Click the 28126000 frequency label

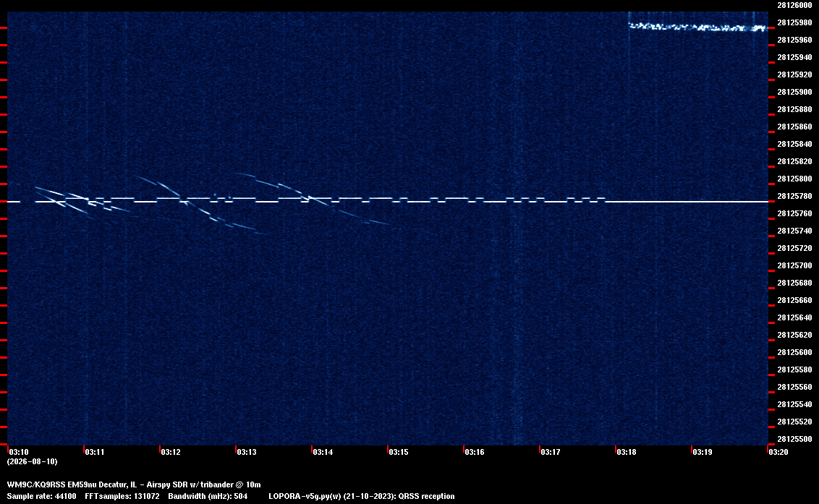click(x=794, y=5)
